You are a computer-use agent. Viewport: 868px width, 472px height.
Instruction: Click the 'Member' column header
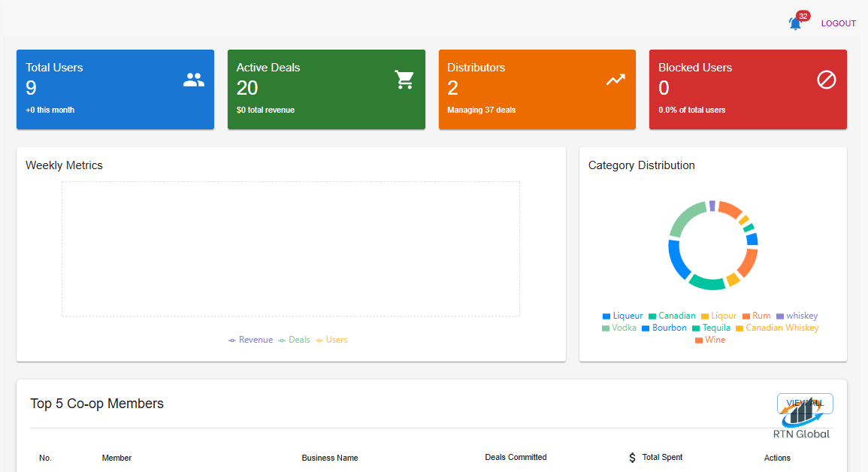pos(116,458)
